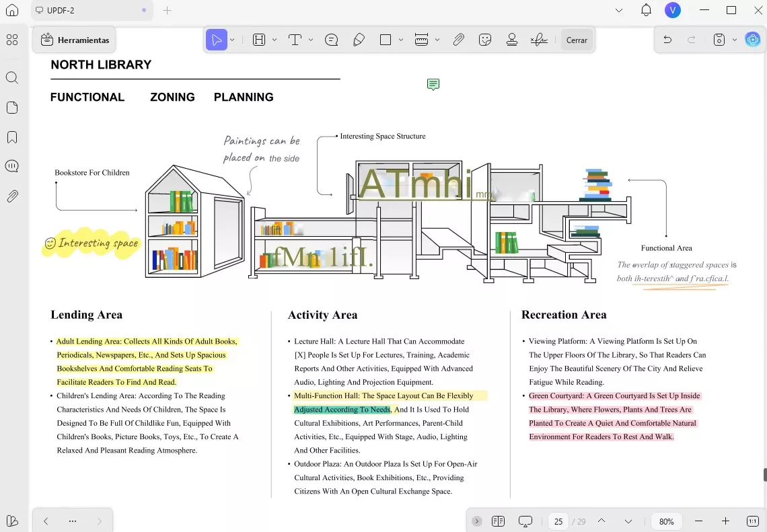
Task: Select the cursor selection tool
Action: point(216,40)
